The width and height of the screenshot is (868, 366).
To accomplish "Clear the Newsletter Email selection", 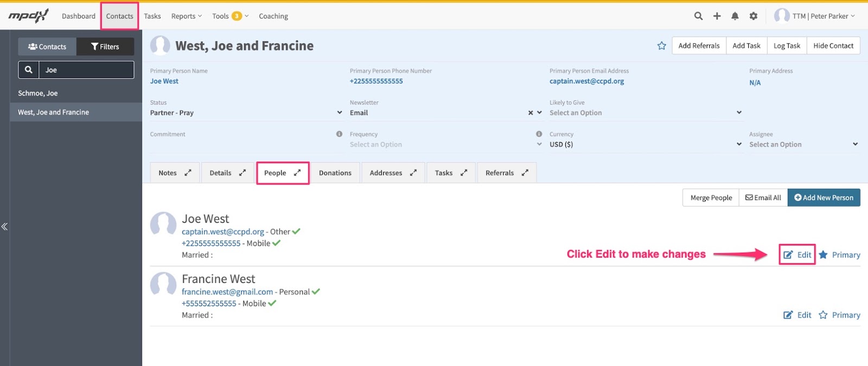I will [x=531, y=113].
